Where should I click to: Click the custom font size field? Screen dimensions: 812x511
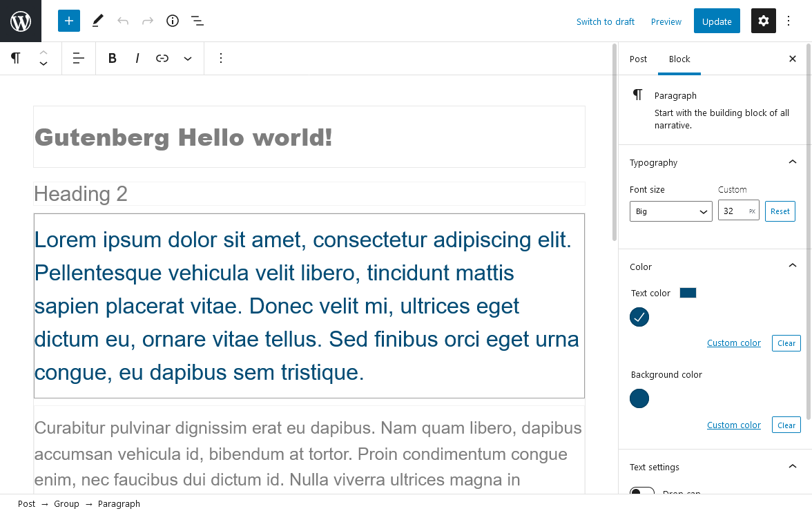click(x=739, y=210)
